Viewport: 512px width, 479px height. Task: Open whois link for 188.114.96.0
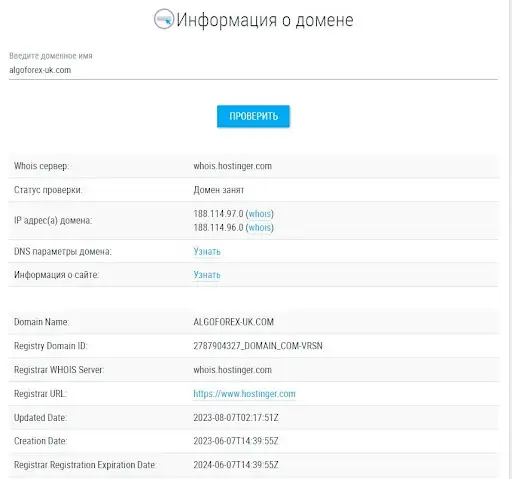pyautogui.click(x=260, y=228)
